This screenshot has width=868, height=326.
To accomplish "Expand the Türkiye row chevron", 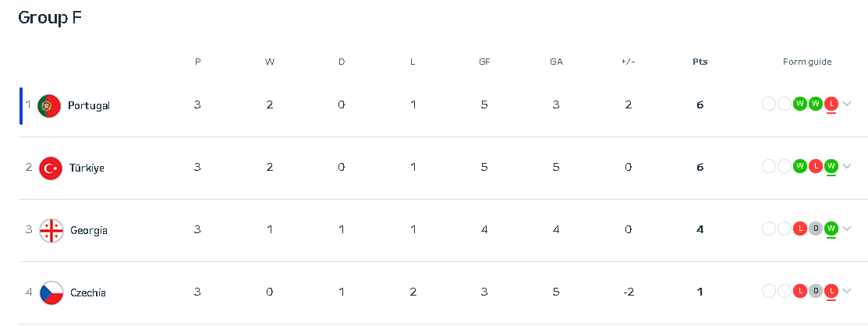I will point(847,165).
